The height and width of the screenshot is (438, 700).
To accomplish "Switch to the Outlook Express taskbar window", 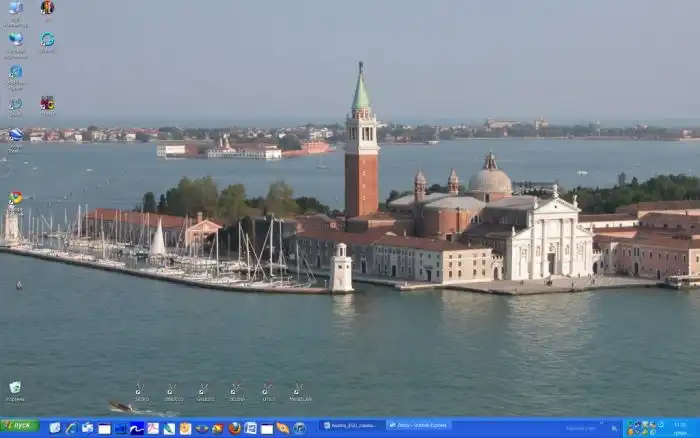I will pyautogui.click(x=418, y=427).
